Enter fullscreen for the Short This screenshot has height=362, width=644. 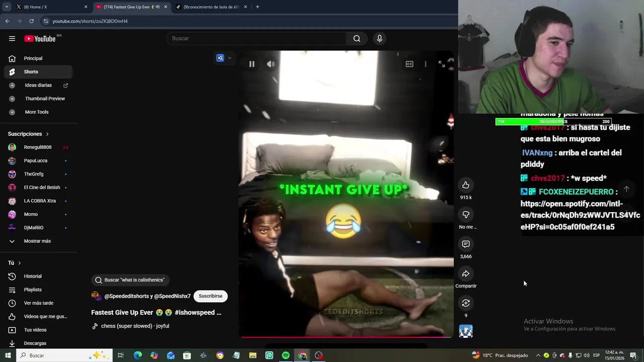point(442,64)
